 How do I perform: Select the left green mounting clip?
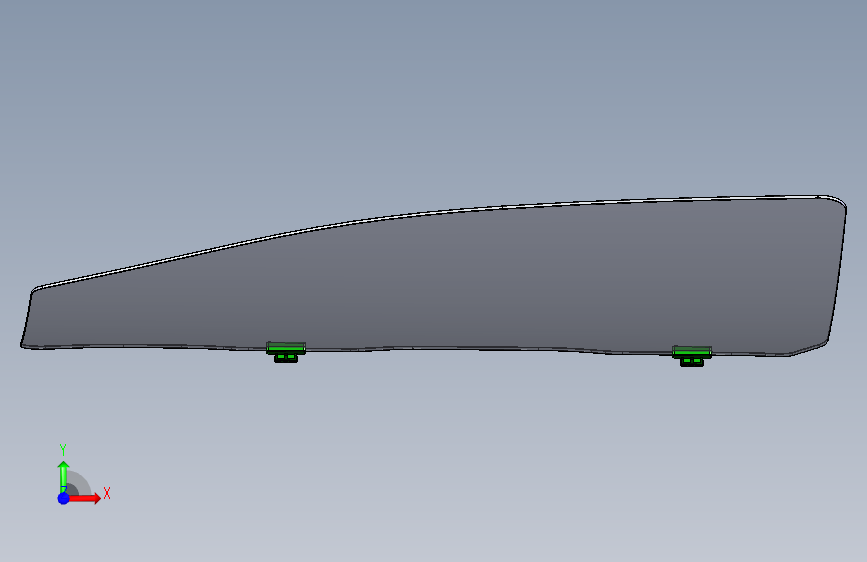click(x=286, y=352)
